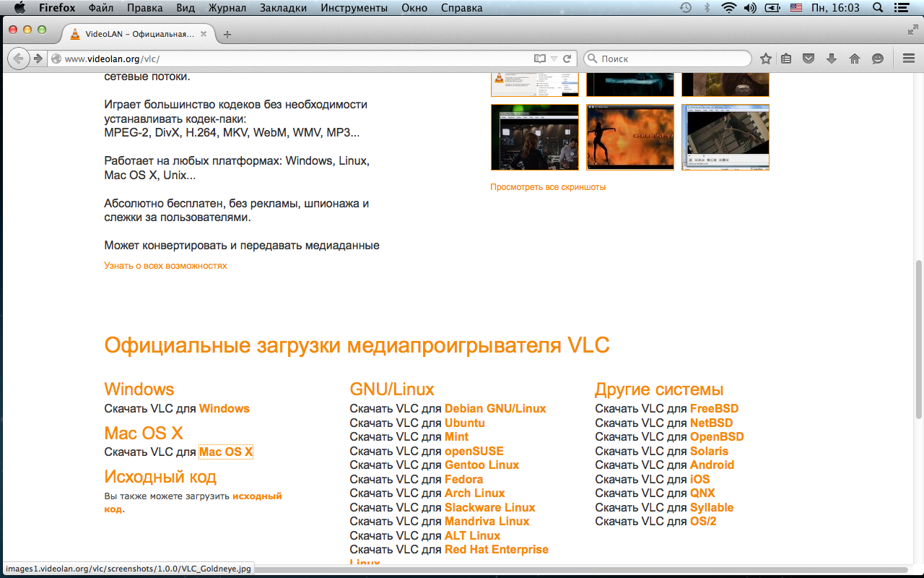Viewport: 924px width, 578px height.
Task: Open the Firefox hamburger menu
Action: pyautogui.click(x=908, y=59)
